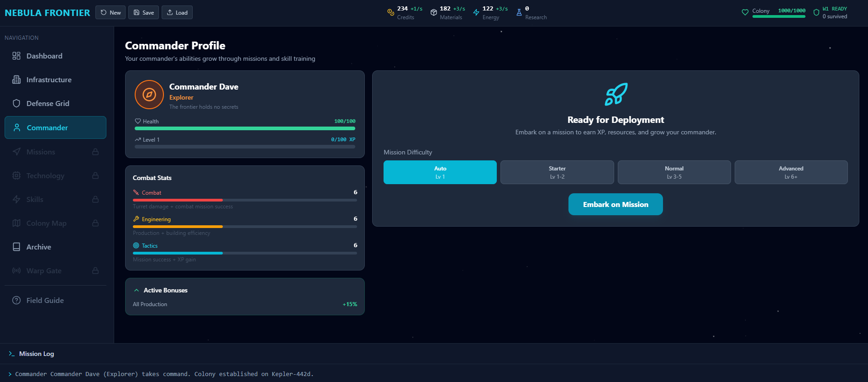
Task: Collapse the Active Bonuses section
Action: (x=137, y=290)
